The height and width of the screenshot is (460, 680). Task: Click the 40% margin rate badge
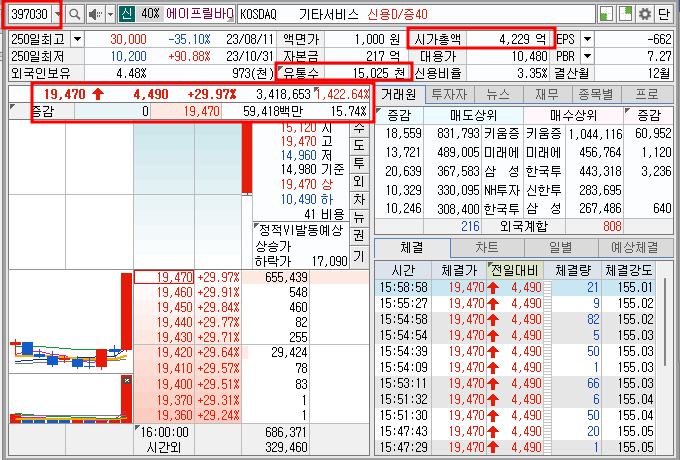point(150,14)
